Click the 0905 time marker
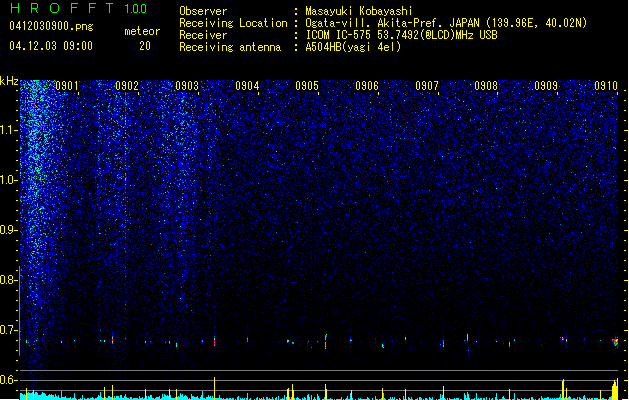 [307, 86]
